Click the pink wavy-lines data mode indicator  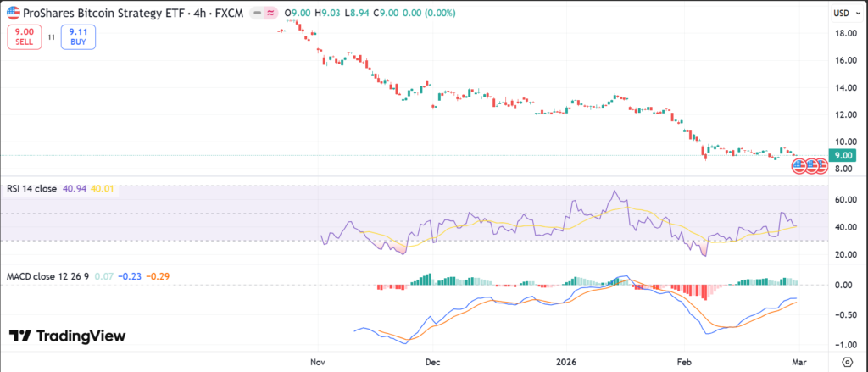[270, 14]
